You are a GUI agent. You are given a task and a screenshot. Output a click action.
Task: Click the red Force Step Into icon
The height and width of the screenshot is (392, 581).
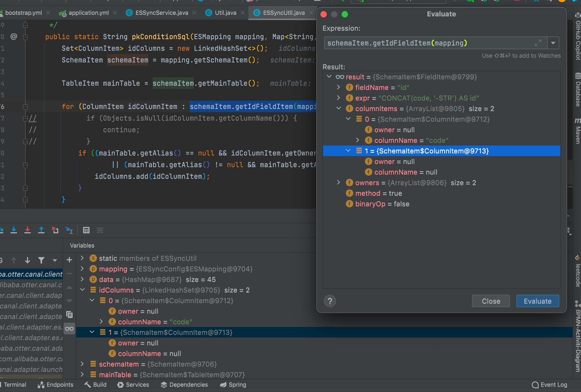28,230
